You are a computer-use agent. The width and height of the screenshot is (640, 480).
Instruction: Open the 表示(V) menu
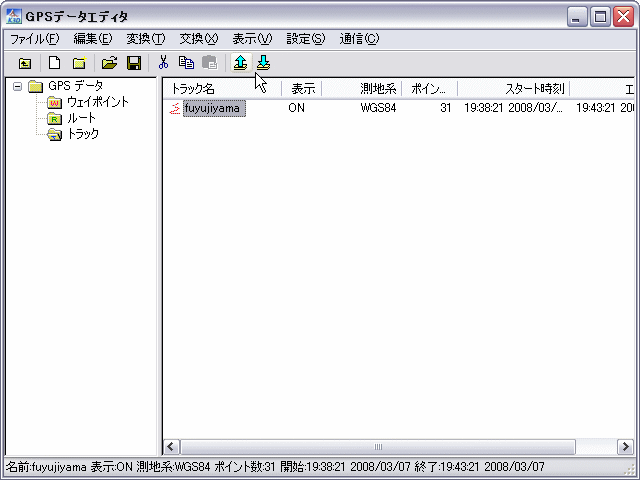tap(252, 39)
